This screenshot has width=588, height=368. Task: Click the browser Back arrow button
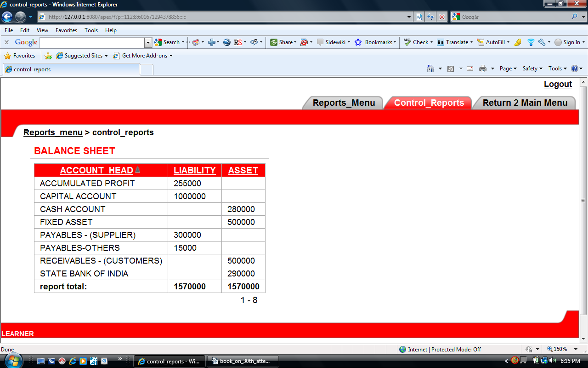pyautogui.click(x=7, y=17)
